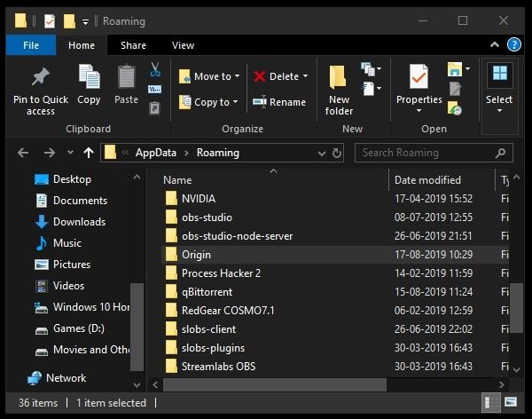The image size is (532, 419).
Task: Open recent locations dropdown arrow
Action: tap(70, 152)
